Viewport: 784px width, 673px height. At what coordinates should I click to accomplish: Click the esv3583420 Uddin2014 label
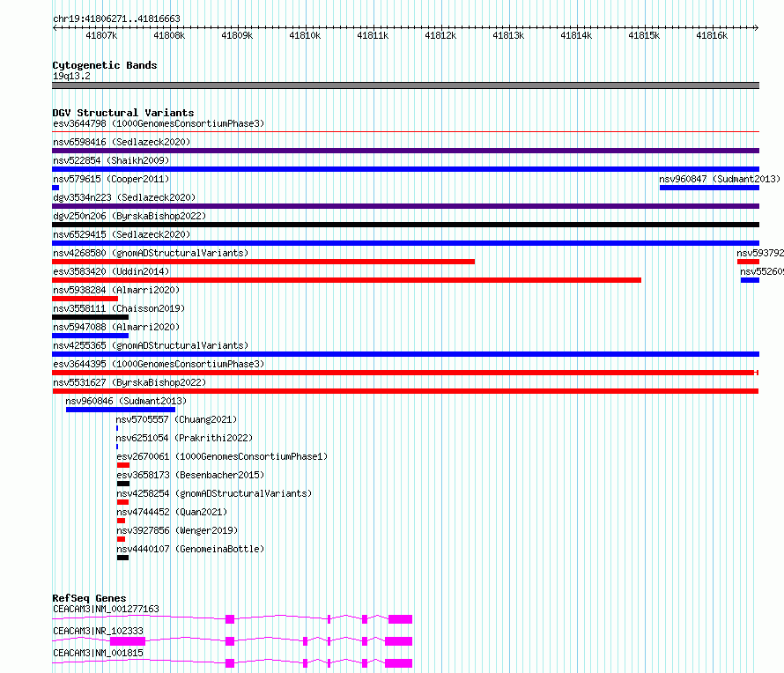coord(111,271)
